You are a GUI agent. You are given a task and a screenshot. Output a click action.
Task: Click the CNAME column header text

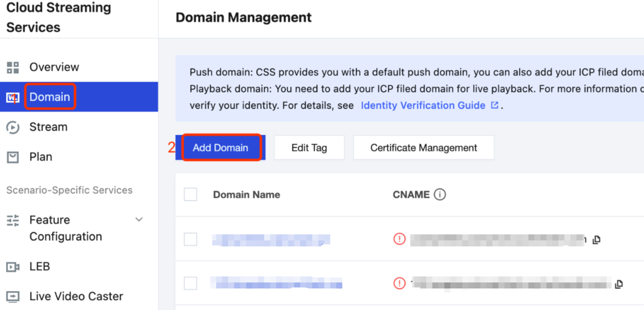(x=411, y=195)
